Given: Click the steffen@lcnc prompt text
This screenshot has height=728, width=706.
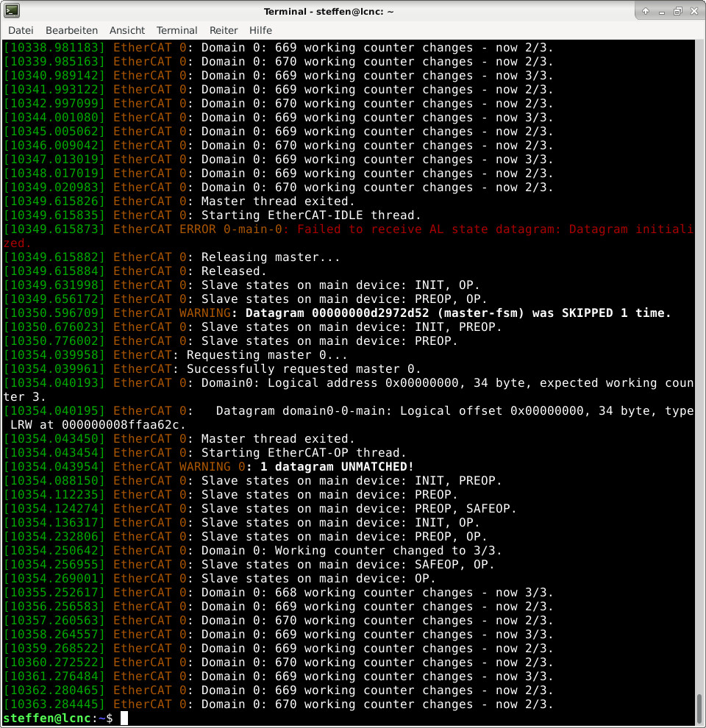Looking at the screenshot, I should pyautogui.click(x=46, y=718).
